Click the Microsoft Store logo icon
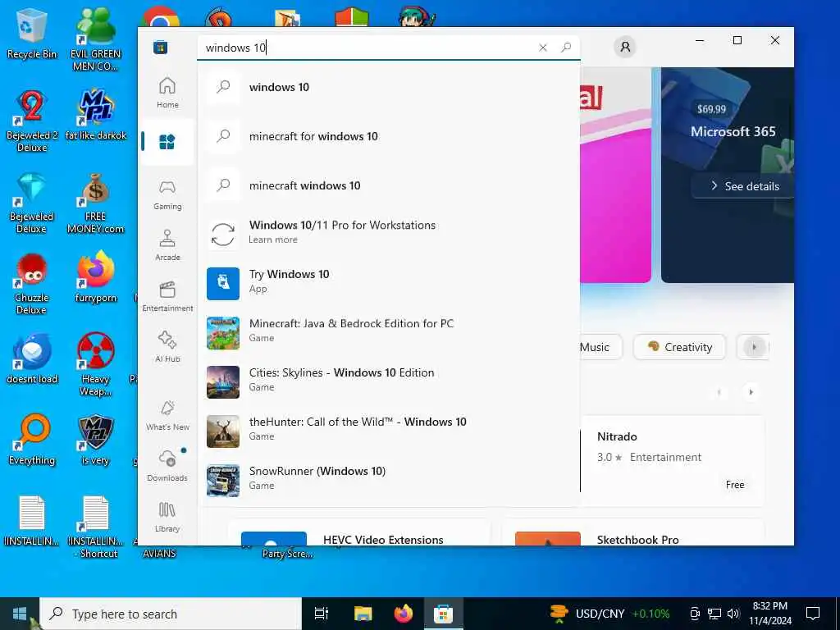Screen dimensions: 840x630 coord(160,47)
